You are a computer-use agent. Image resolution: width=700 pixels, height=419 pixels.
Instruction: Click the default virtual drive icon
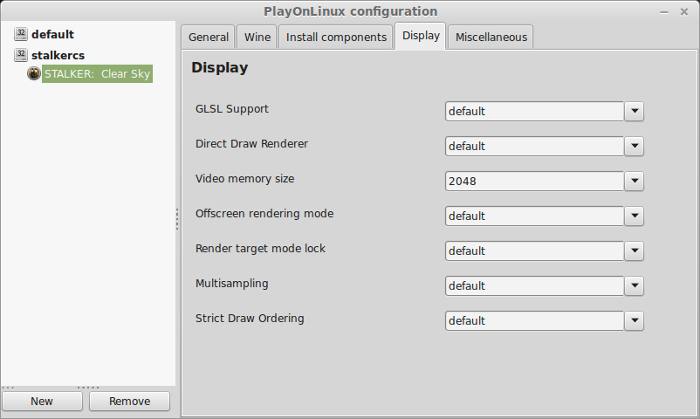20,34
